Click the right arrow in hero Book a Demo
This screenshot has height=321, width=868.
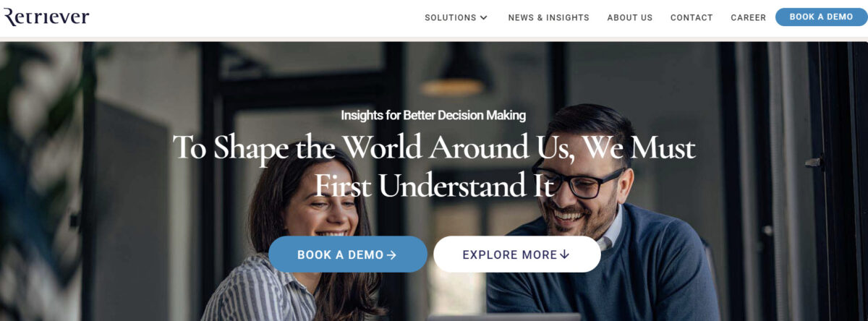tap(391, 255)
